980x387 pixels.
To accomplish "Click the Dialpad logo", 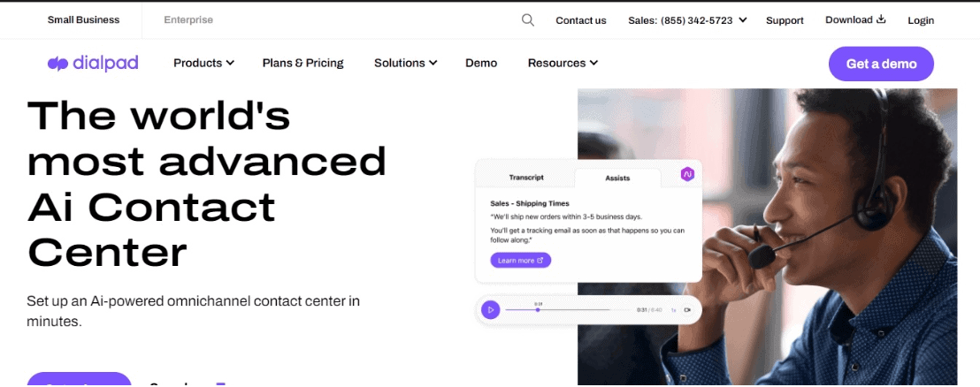I will pos(93,63).
